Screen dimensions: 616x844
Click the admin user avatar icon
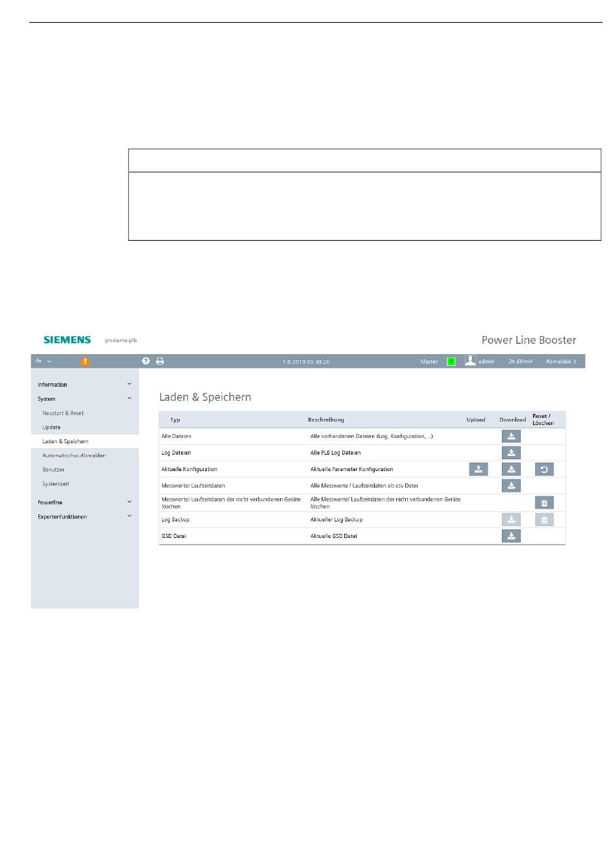coord(470,361)
